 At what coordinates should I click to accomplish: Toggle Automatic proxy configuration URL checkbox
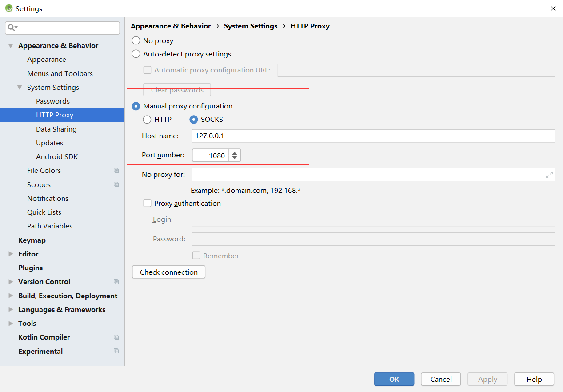pos(147,70)
